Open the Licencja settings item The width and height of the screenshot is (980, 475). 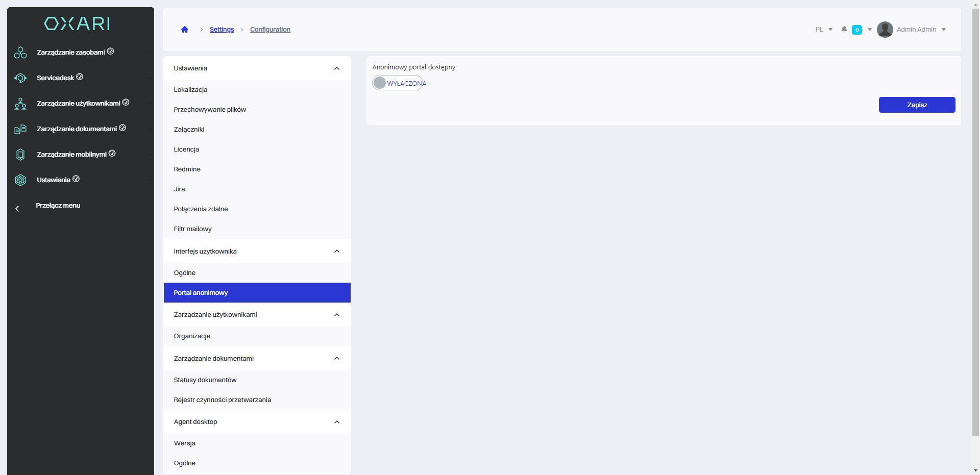click(186, 149)
